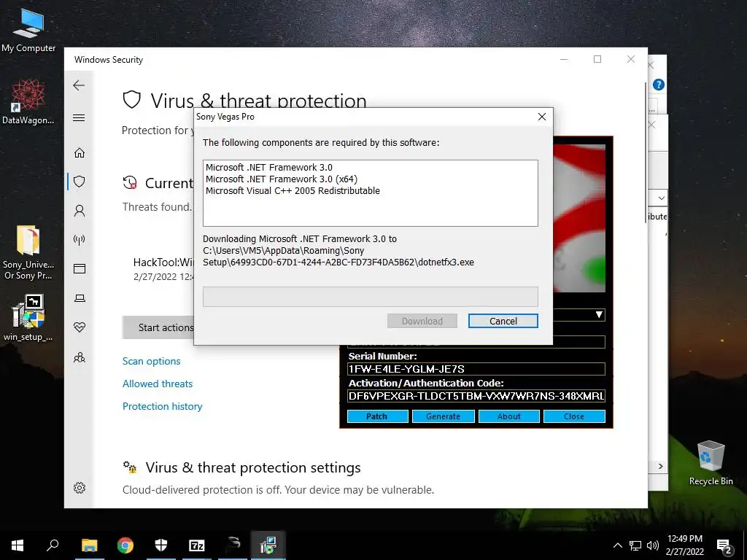This screenshot has width=747, height=560.
Task: Switch to setup installer taskbar icon
Action: coord(268,545)
